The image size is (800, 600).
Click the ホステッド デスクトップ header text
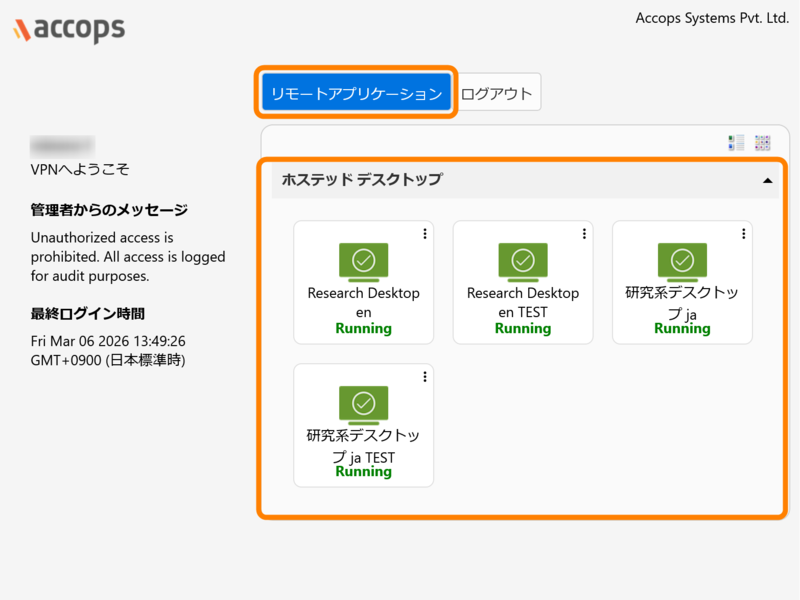coord(362,180)
